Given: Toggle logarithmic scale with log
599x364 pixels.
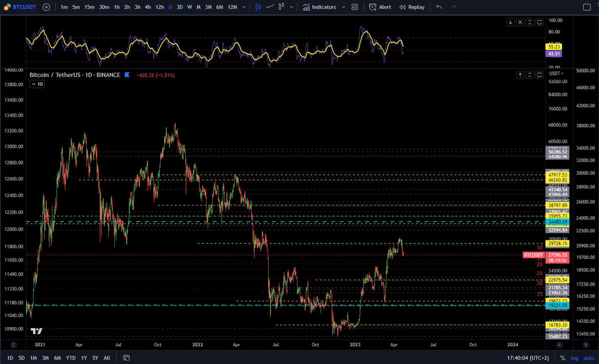Looking at the screenshot, I should pos(575,358).
